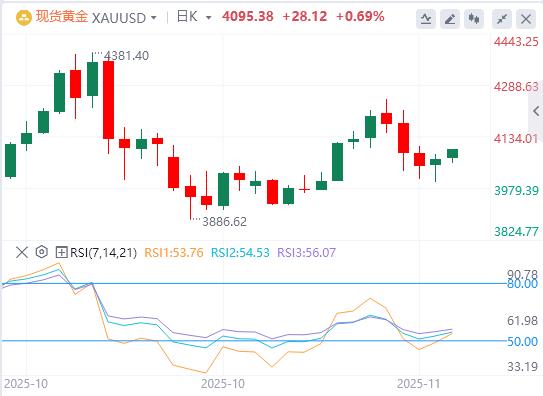Click the low label 3886.62
Screen dimensions: 543x396
point(224,222)
